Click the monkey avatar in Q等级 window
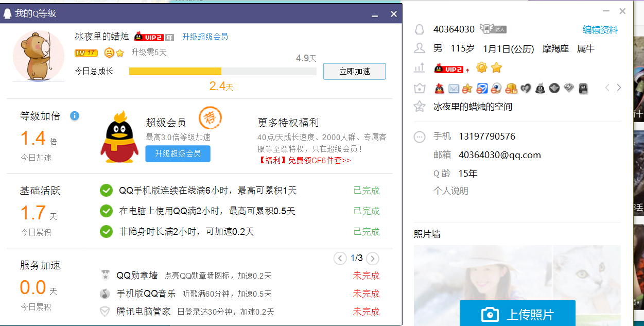The height and width of the screenshot is (326, 644). point(39,56)
